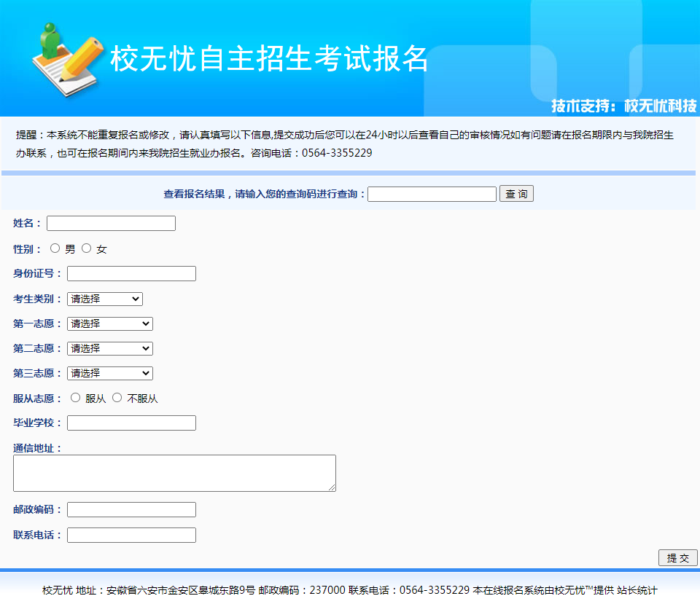Select the 女 gender radio button
The height and width of the screenshot is (612, 700).
[86, 248]
